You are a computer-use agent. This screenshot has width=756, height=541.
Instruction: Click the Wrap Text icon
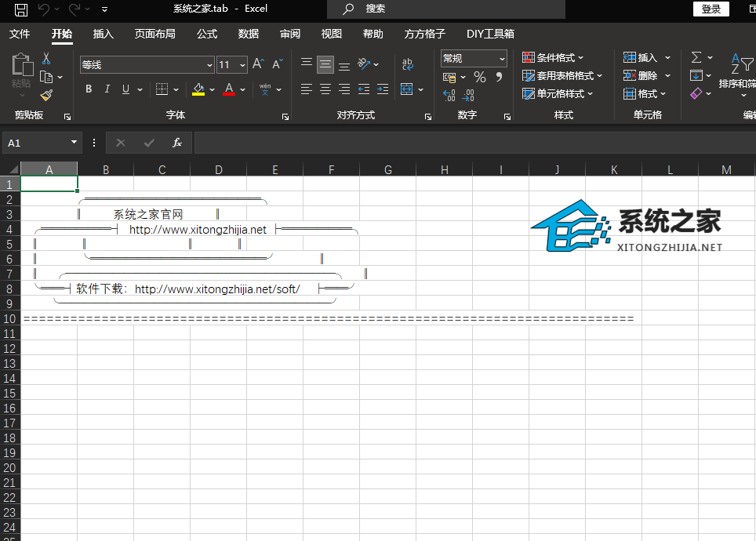[408, 64]
